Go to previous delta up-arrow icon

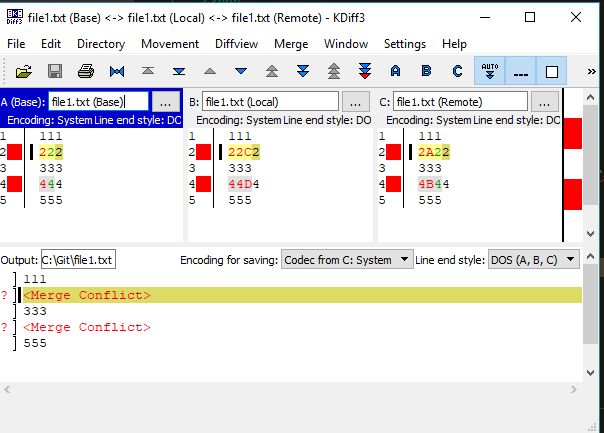pos(210,71)
